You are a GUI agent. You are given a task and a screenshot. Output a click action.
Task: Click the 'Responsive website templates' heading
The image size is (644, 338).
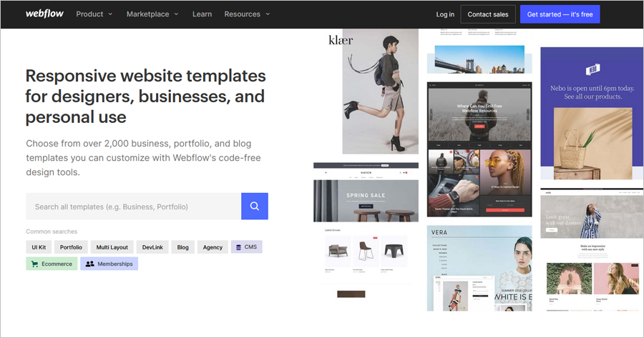tap(145, 96)
